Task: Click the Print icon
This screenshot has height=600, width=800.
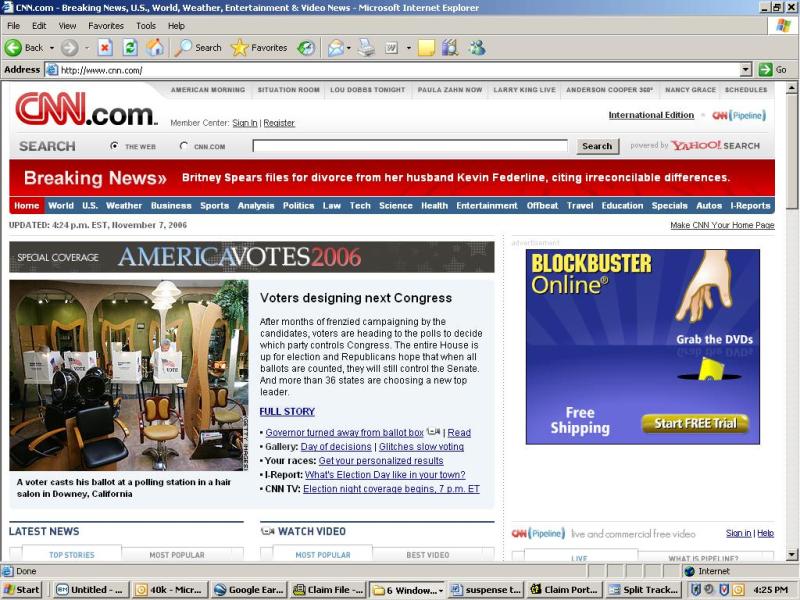Action: (366, 48)
